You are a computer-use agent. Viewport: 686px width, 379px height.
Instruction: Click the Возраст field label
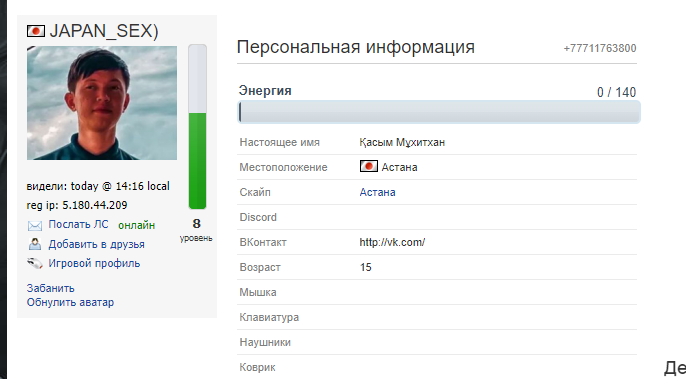[x=260, y=267]
